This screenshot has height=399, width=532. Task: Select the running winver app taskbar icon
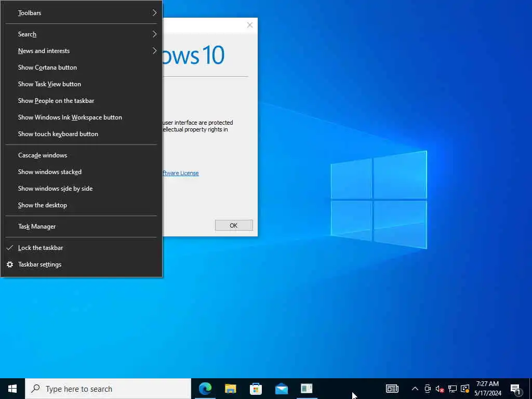click(307, 389)
